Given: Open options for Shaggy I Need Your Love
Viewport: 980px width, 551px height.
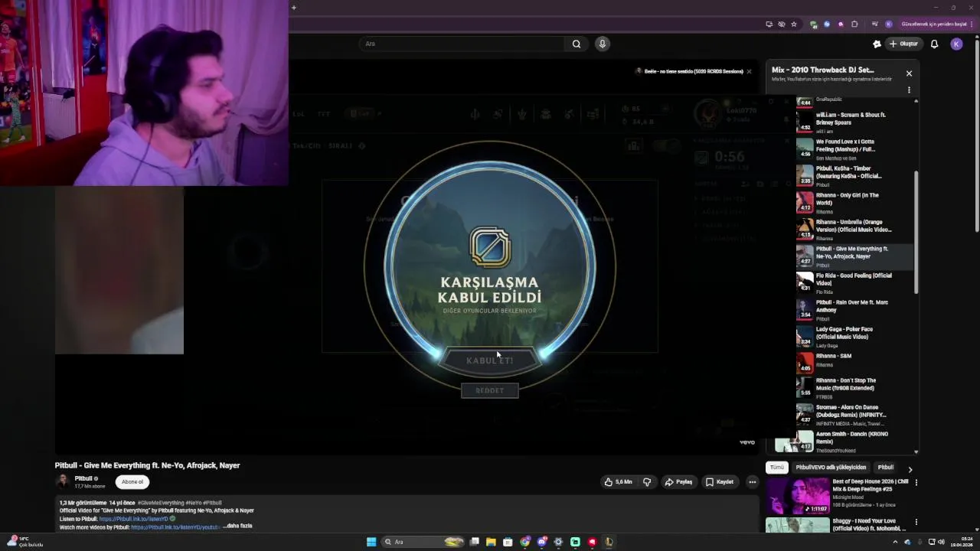Looking at the screenshot, I should click(916, 522).
